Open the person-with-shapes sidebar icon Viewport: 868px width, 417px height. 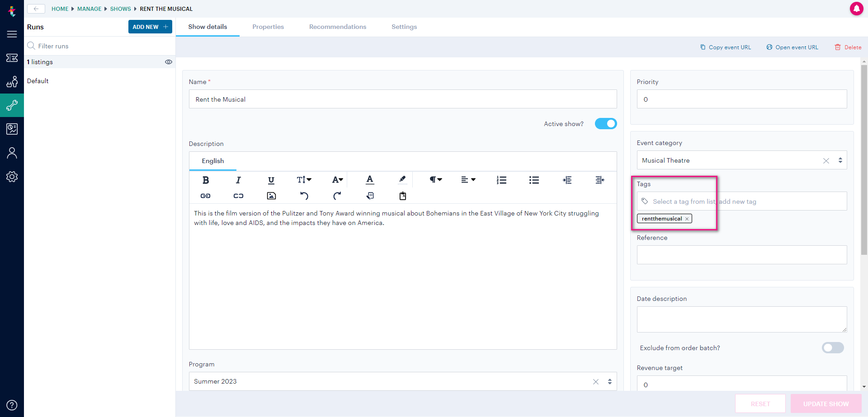tap(12, 82)
